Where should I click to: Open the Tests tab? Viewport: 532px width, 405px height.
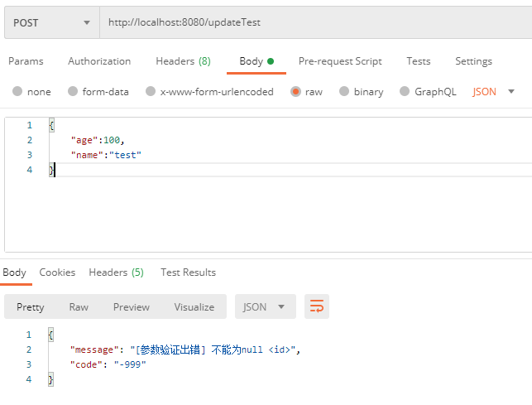tap(419, 61)
